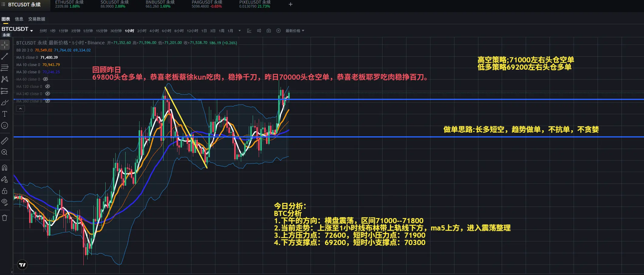Select the trend line drawing tool
The height and width of the screenshot is (275, 644).
5,56
